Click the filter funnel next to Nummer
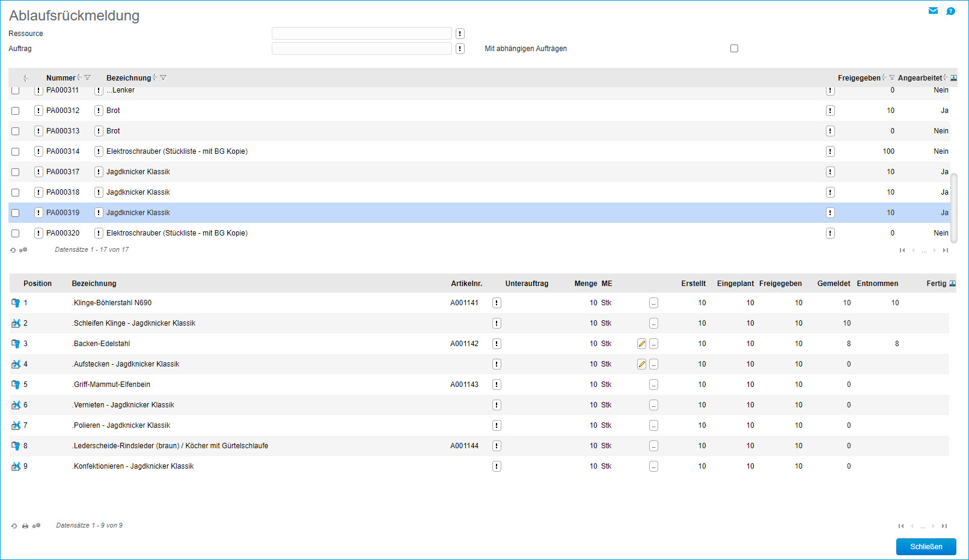This screenshot has width=969, height=560. [88, 78]
